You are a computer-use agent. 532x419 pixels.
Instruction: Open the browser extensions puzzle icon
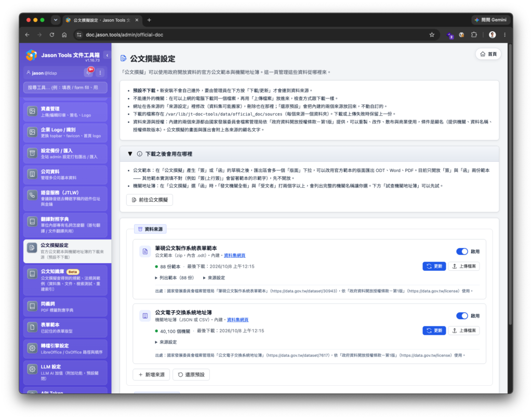(474, 35)
